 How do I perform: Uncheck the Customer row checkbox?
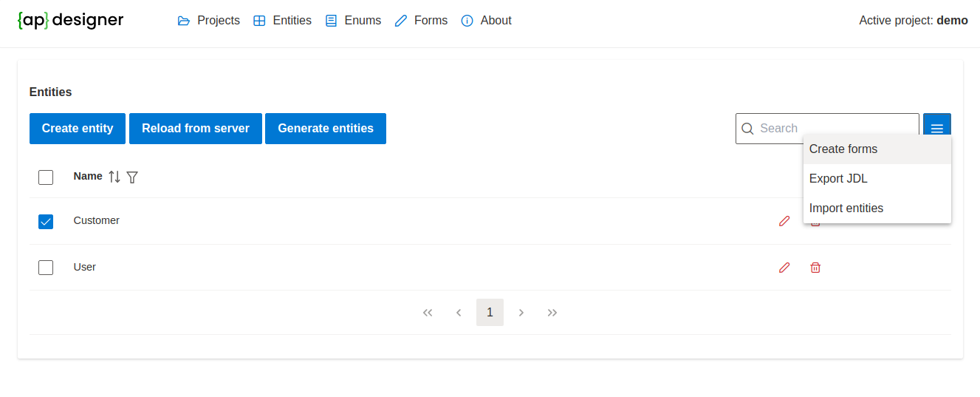pos(46,221)
